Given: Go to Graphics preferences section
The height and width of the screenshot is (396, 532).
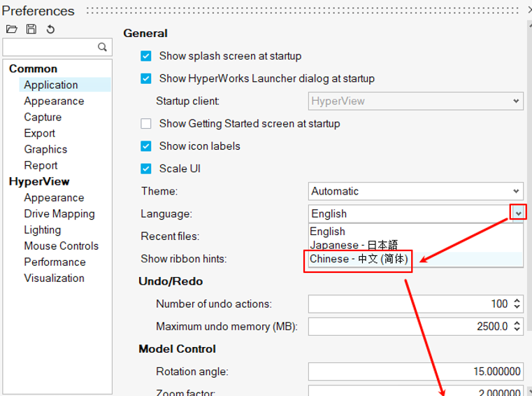Looking at the screenshot, I should pyautogui.click(x=45, y=149).
